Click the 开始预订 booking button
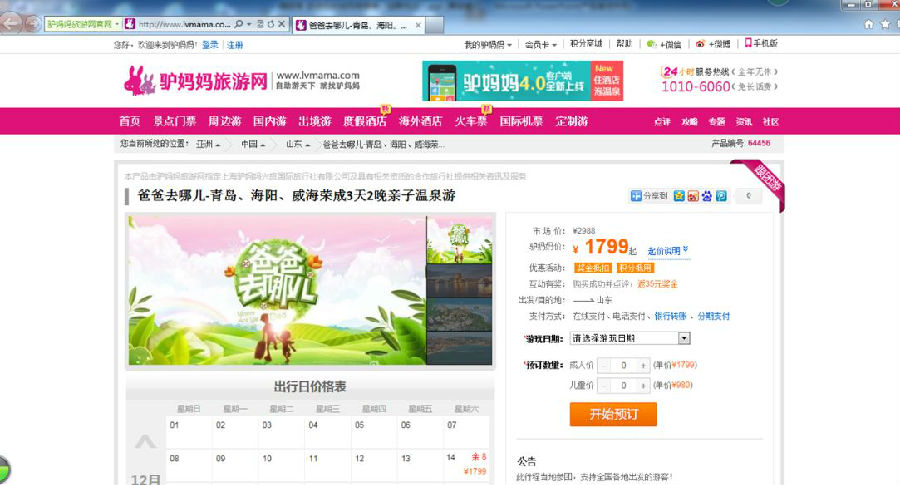 pyautogui.click(x=613, y=414)
